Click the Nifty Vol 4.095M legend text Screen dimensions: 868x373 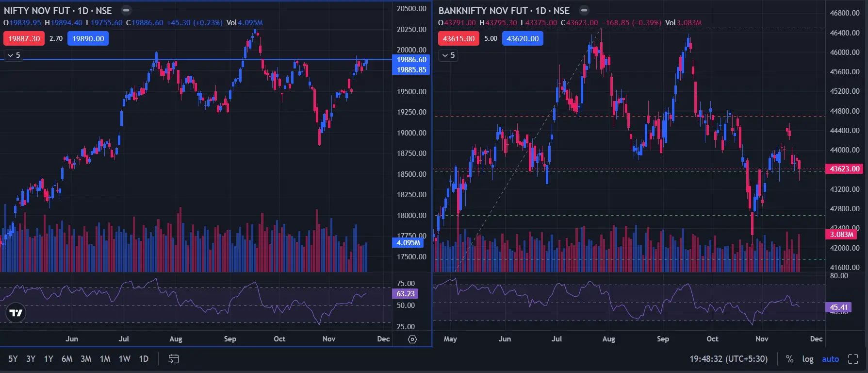[x=245, y=22]
